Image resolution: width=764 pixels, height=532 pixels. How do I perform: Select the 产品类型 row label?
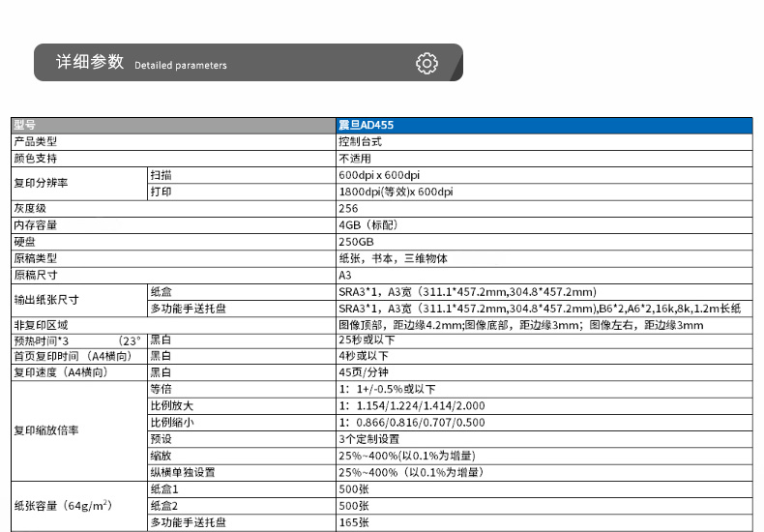36,141
